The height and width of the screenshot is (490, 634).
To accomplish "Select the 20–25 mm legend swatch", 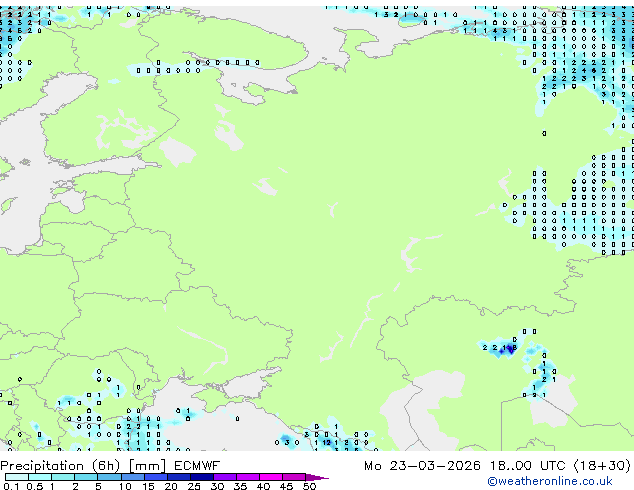I will tap(179, 477).
